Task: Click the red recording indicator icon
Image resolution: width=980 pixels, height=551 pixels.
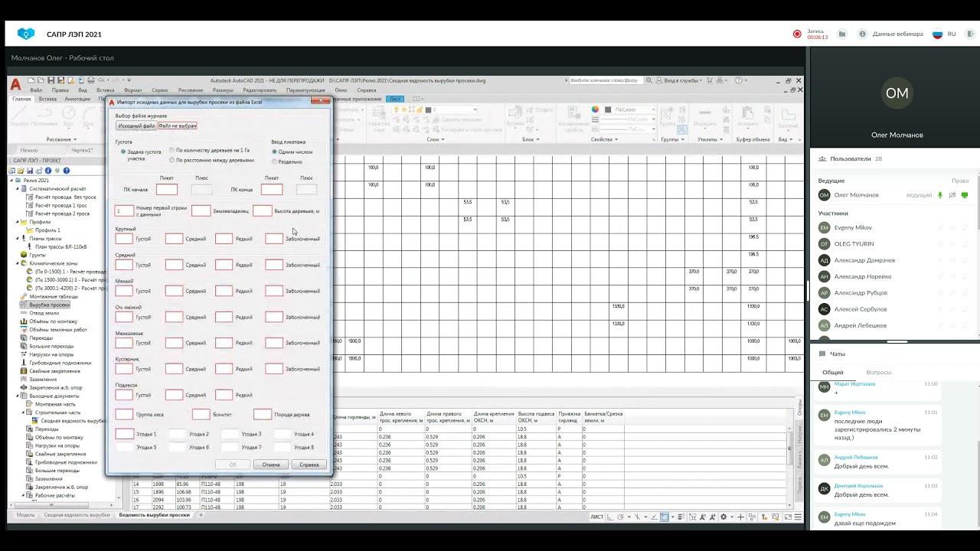Action: tap(797, 34)
